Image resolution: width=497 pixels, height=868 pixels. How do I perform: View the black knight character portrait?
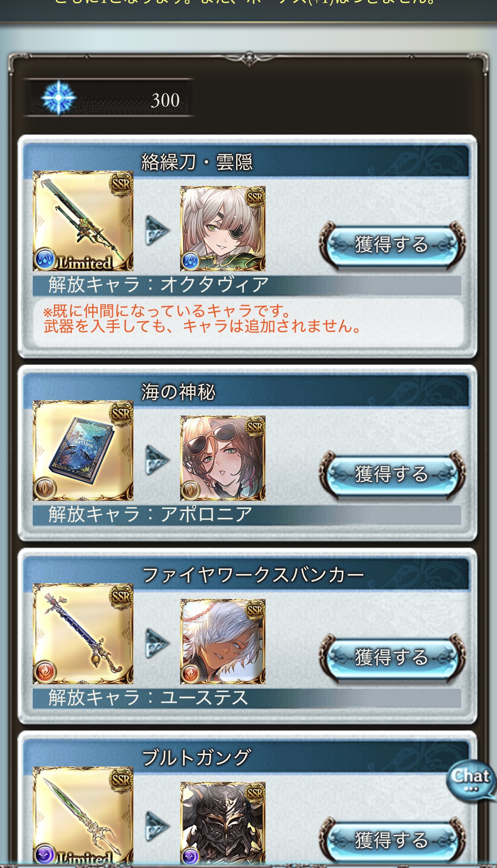tap(223, 823)
